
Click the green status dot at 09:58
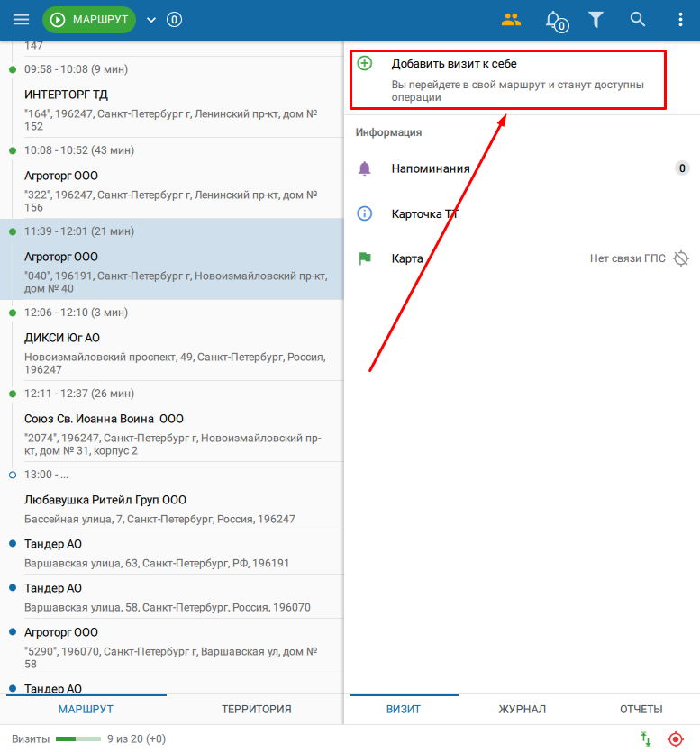(13, 69)
